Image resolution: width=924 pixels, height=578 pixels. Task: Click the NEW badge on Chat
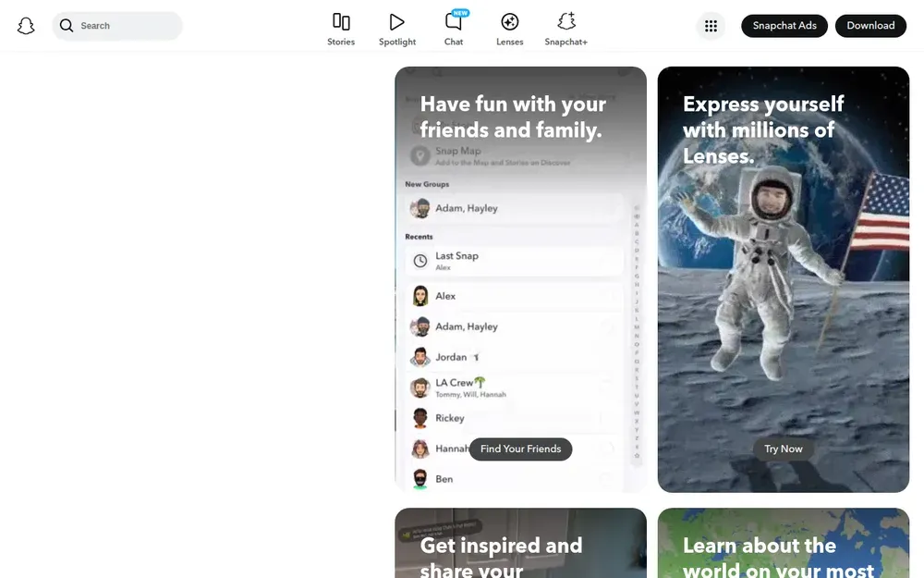(x=461, y=13)
